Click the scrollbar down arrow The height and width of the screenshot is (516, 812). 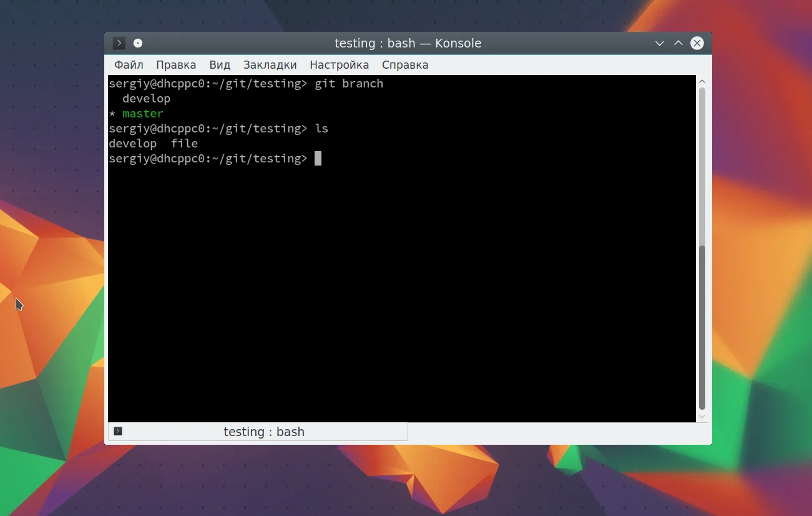702,416
